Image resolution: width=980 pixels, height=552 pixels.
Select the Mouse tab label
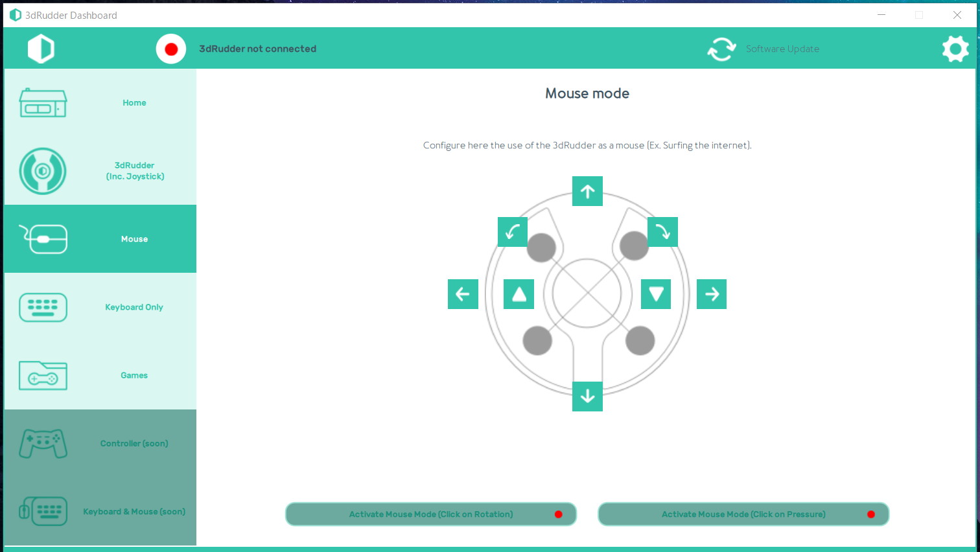pos(134,239)
